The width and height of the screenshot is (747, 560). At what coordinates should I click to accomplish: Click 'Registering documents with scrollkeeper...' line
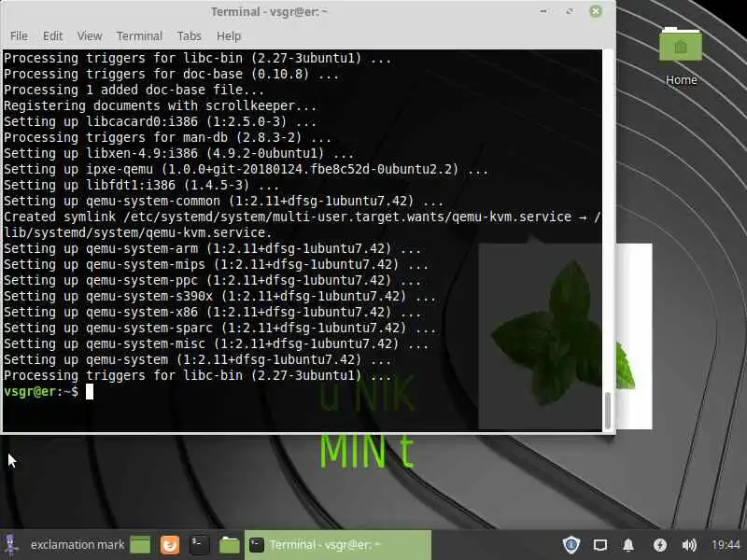[160, 105]
